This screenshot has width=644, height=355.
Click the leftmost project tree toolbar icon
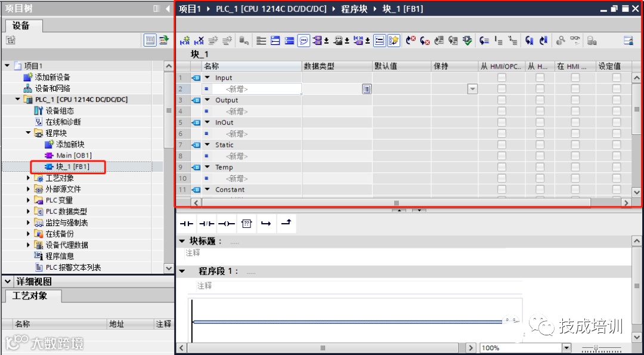pyautogui.click(x=10, y=40)
